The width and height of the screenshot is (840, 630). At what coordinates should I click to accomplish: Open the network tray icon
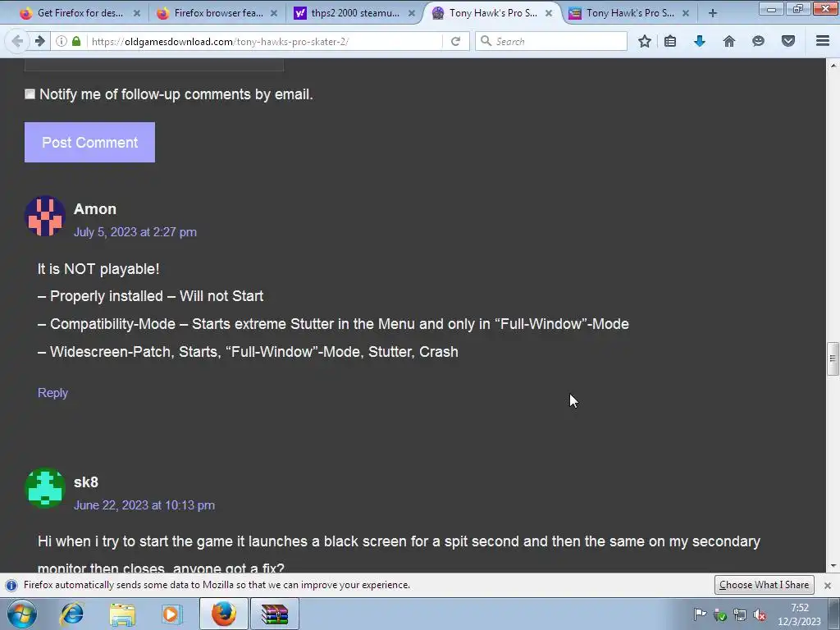tap(740, 615)
